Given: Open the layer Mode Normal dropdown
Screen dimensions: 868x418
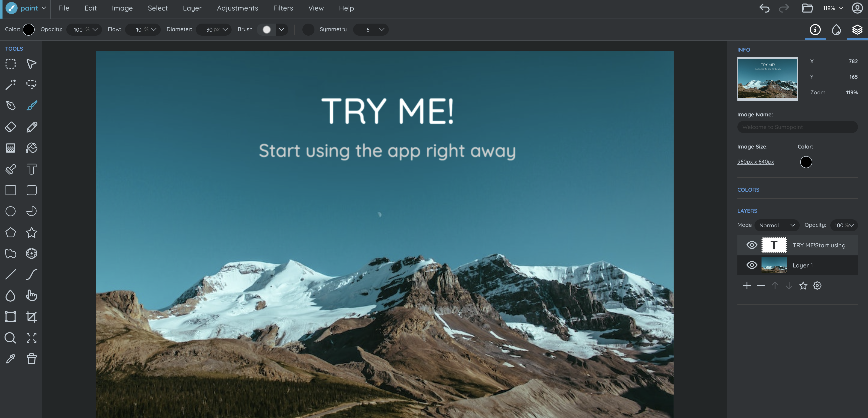Looking at the screenshot, I should tap(776, 225).
